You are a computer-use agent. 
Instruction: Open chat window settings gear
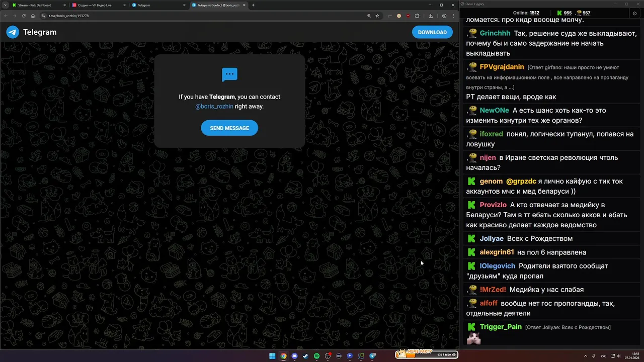[634, 13]
